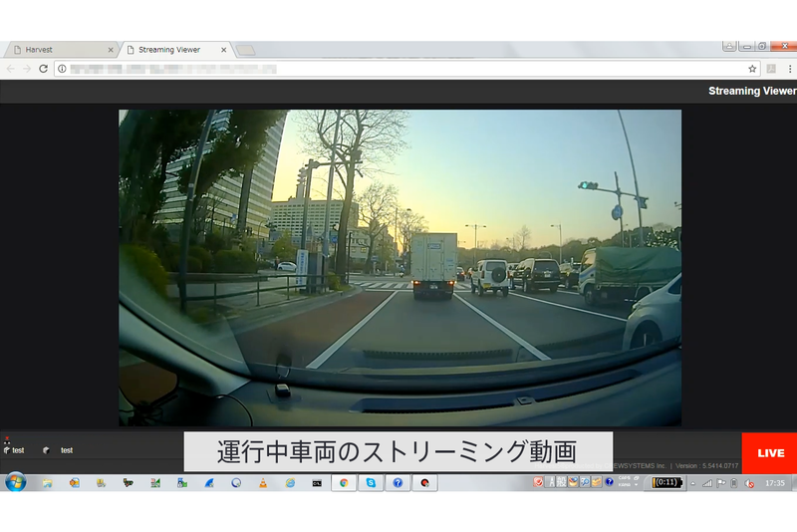Switch to the Harvest browser tab
This screenshot has height=532, width=797.
61,50
